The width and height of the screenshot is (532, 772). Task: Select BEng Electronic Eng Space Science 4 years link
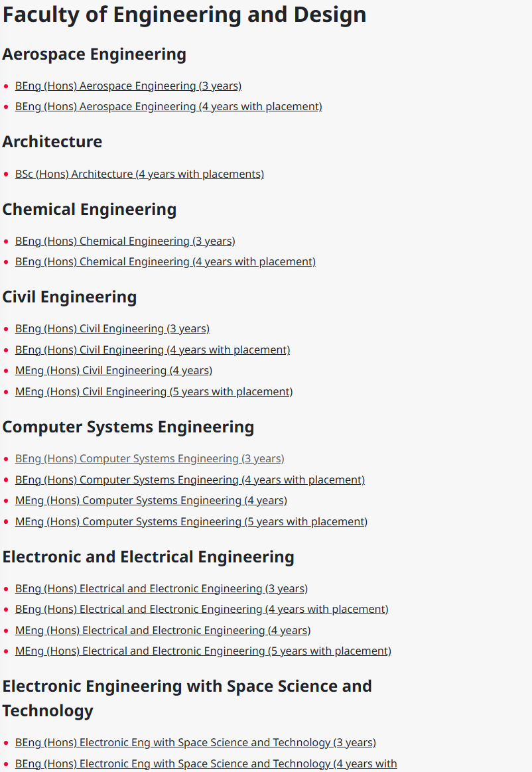click(206, 764)
